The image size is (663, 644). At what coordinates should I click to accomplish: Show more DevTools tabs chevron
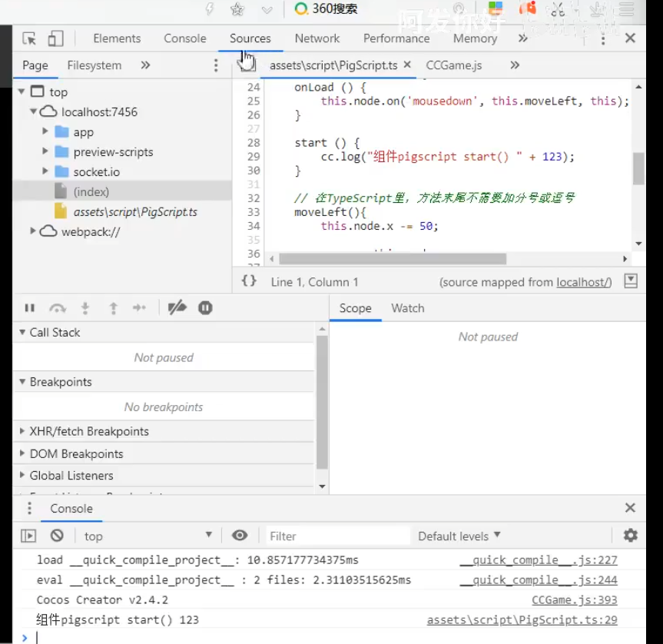coord(523,38)
